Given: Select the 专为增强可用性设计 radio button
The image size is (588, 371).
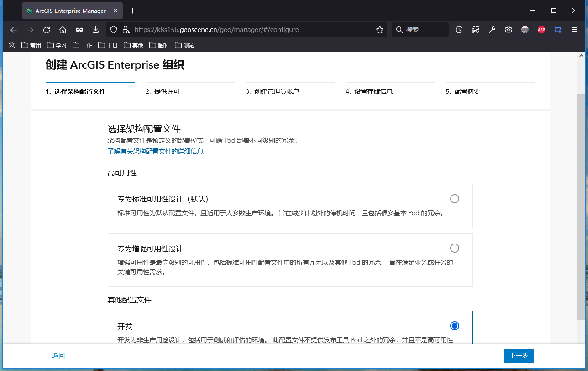Looking at the screenshot, I should pyautogui.click(x=455, y=248).
